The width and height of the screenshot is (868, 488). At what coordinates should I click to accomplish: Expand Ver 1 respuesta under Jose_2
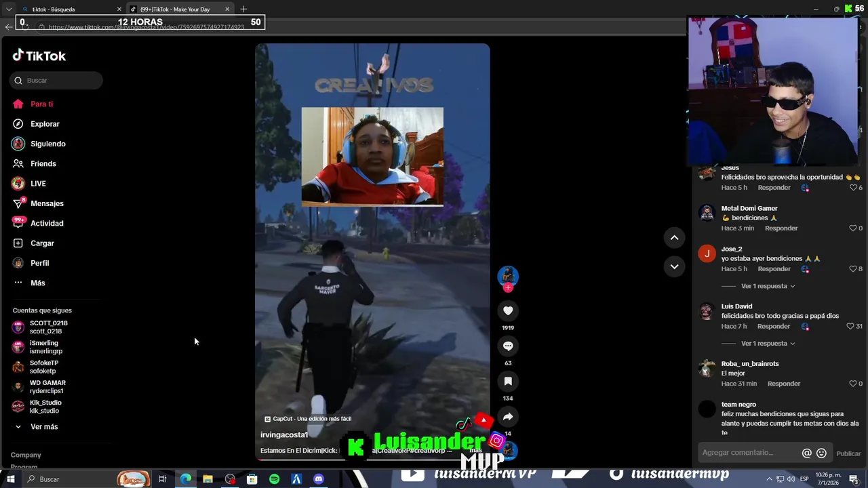point(768,286)
